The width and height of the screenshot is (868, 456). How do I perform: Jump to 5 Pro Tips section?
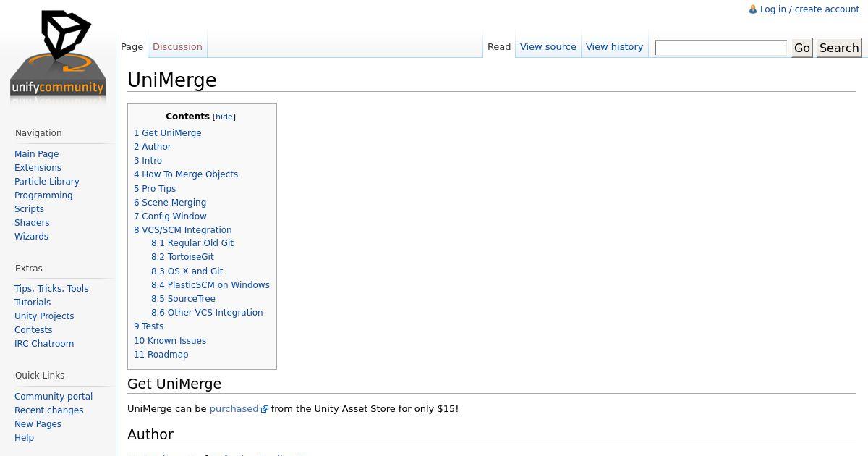click(155, 189)
